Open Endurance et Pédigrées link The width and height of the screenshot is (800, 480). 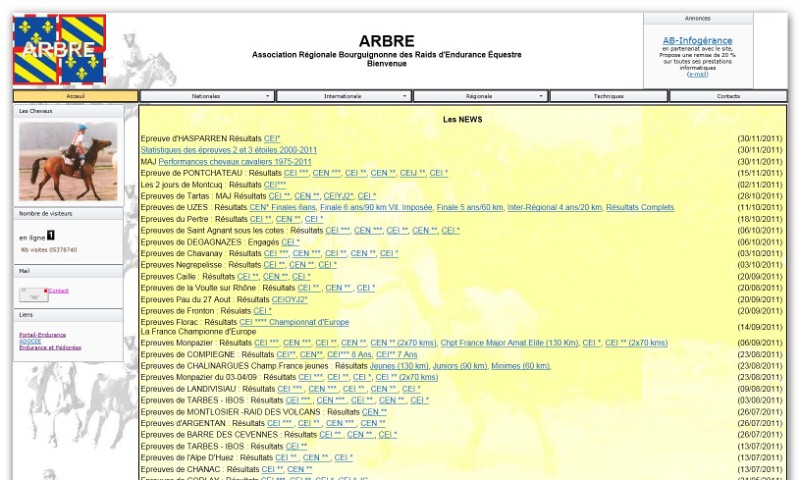50,347
